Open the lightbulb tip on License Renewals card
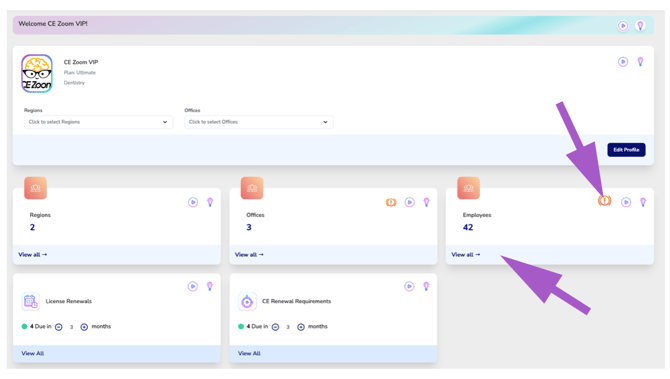Viewport: 670px width, 379px height. tap(210, 286)
